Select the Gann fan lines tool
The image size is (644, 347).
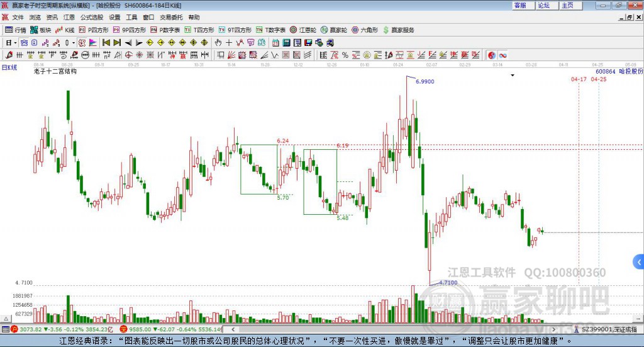tap(231, 55)
